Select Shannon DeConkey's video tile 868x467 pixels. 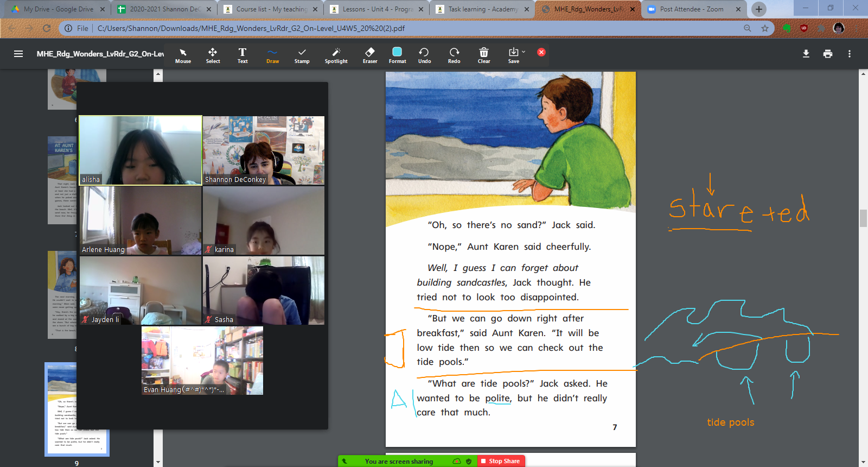pos(264,150)
